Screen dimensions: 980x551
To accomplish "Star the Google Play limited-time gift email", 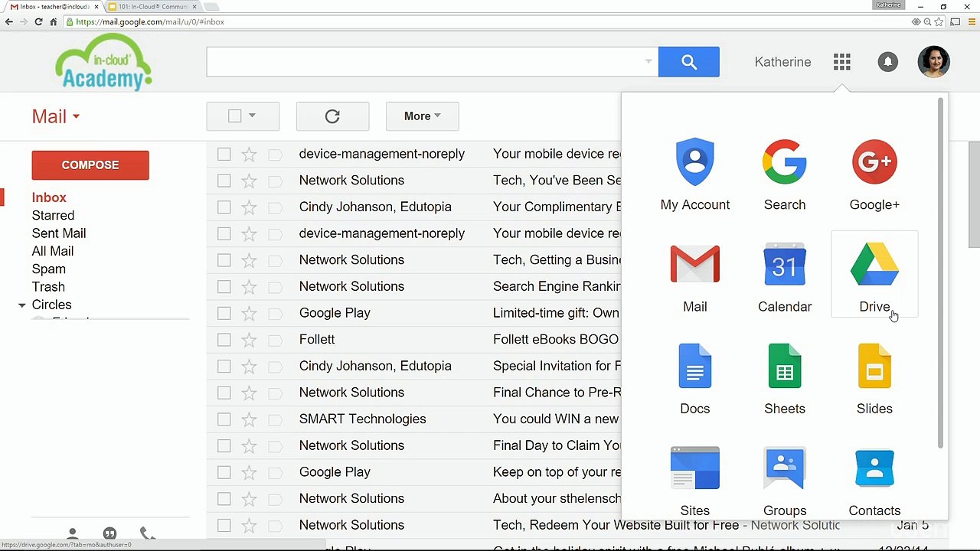I will 249,313.
